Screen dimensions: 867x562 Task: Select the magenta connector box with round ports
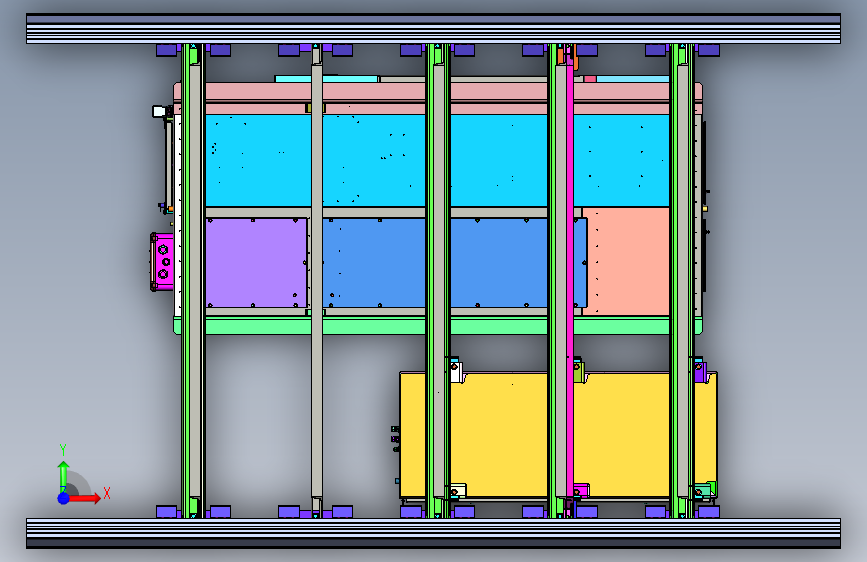pos(161,262)
